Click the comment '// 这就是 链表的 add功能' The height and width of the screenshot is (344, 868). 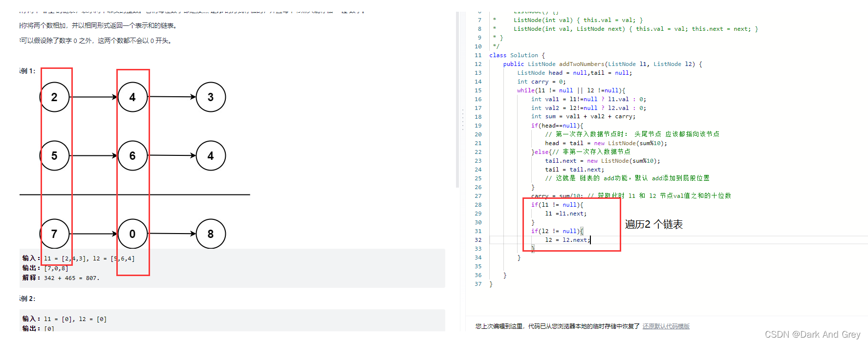[x=627, y=178]
